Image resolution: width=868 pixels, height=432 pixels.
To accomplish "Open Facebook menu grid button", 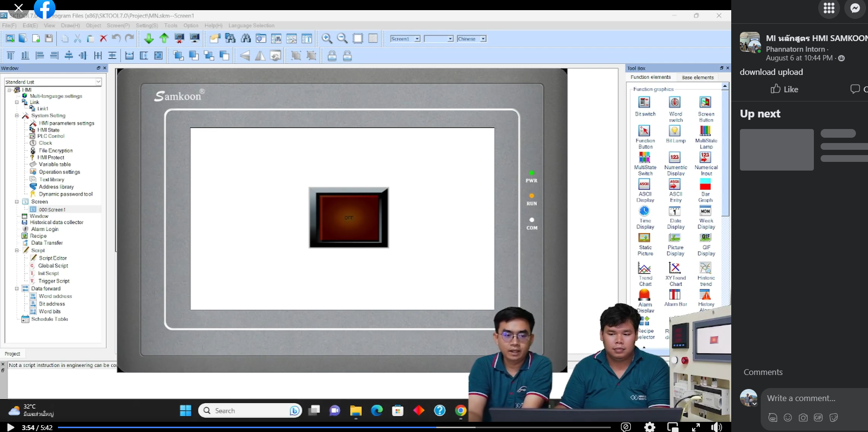I will click(829, 8).
